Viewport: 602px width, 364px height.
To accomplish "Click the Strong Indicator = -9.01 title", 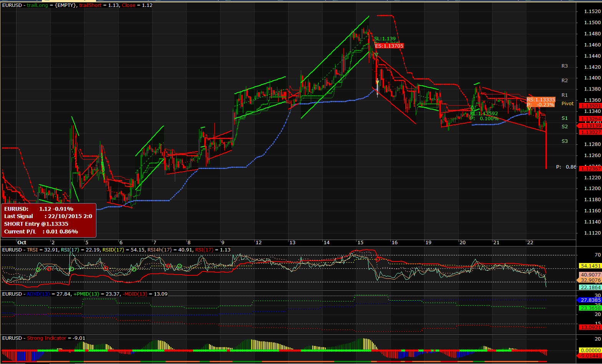I will (56, 338).
